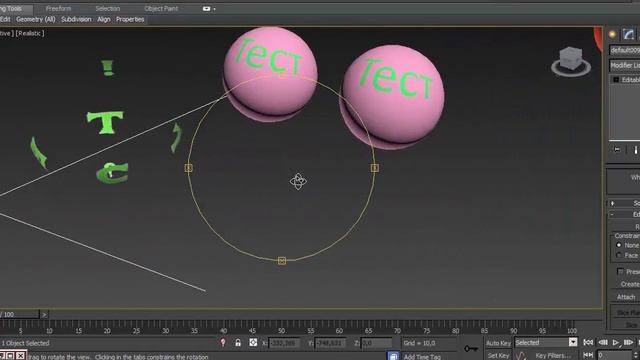Click the 'Grid = 10,0' status text

[419, 343]
